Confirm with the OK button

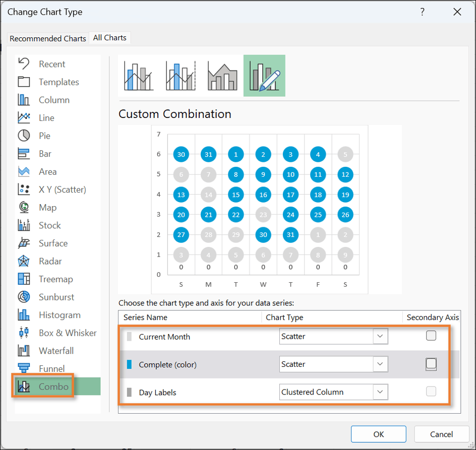379,434
